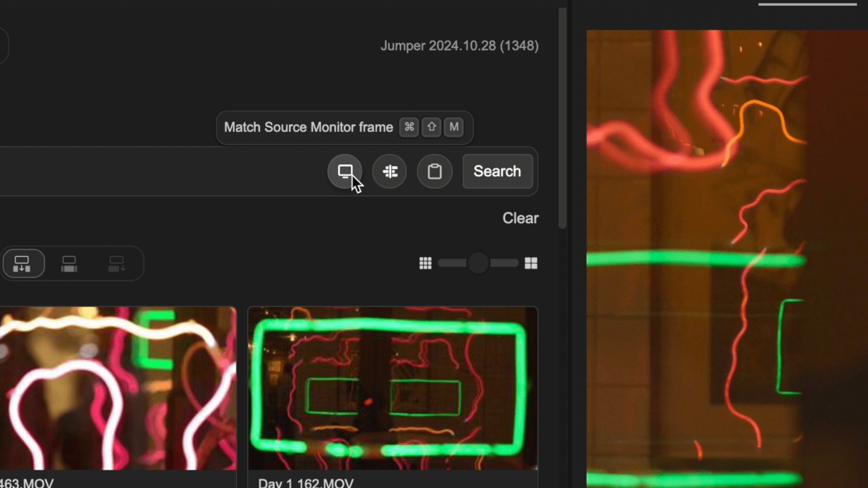The image size is (868, 488).
Task: Click the panel's vertical scrollbar
Action: point(562,117)
